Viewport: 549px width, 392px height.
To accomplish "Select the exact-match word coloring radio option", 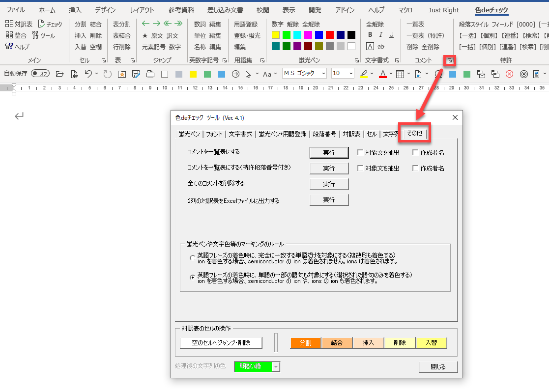I will click(x=192, y=258).
